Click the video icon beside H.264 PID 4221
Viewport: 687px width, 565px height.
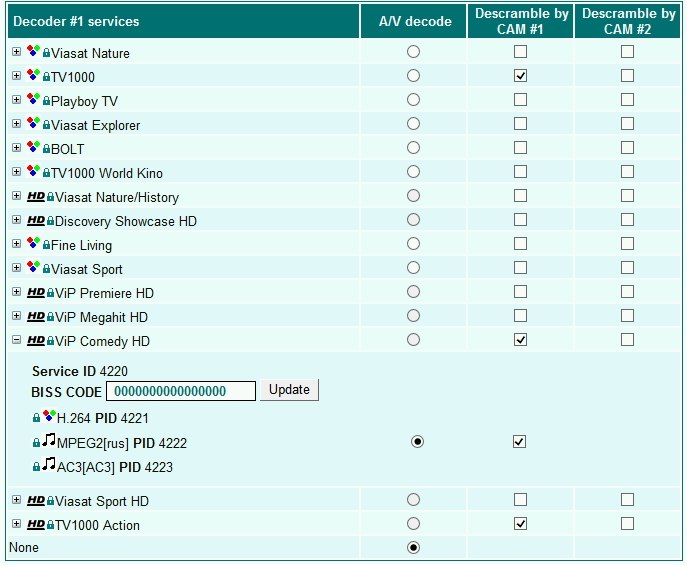click(x=49, y=416)
